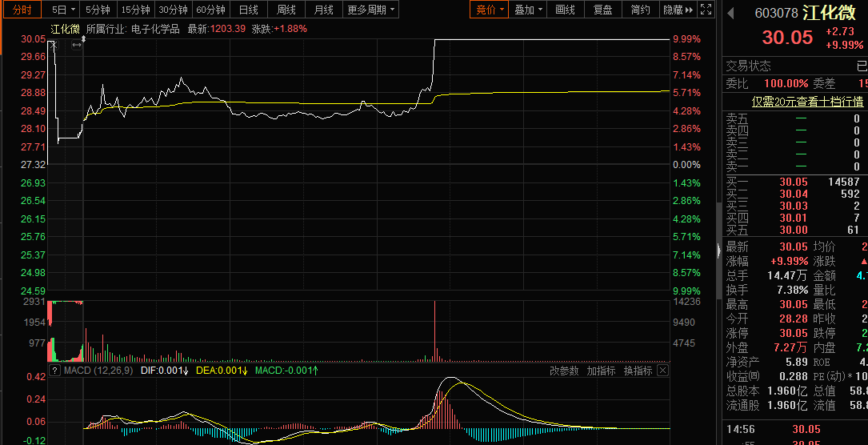Image resolution: width=868 pixels, height=445 pixels.
Task: Toggle the 简约 simple view mode
Action: [640, 10]
